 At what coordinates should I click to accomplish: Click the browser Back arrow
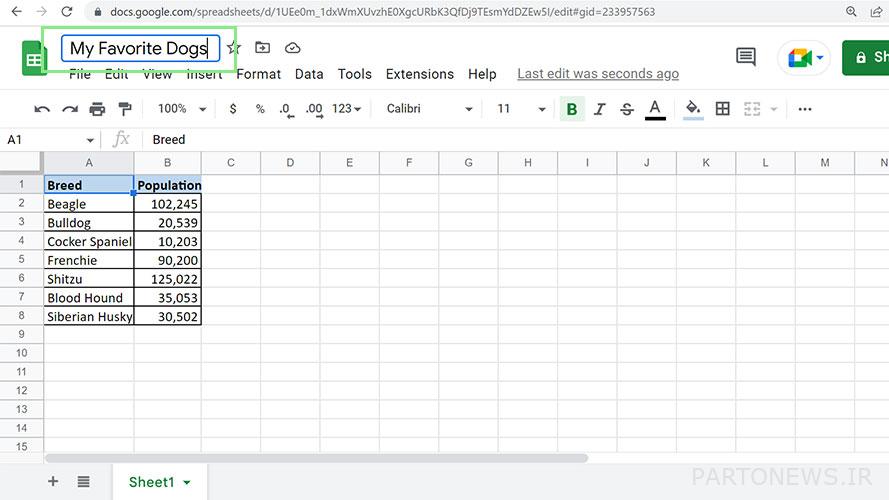click(16, 11)
